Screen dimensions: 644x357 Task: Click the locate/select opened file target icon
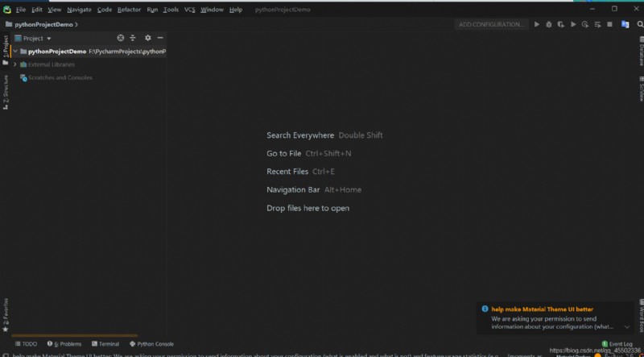coord(120,38)
